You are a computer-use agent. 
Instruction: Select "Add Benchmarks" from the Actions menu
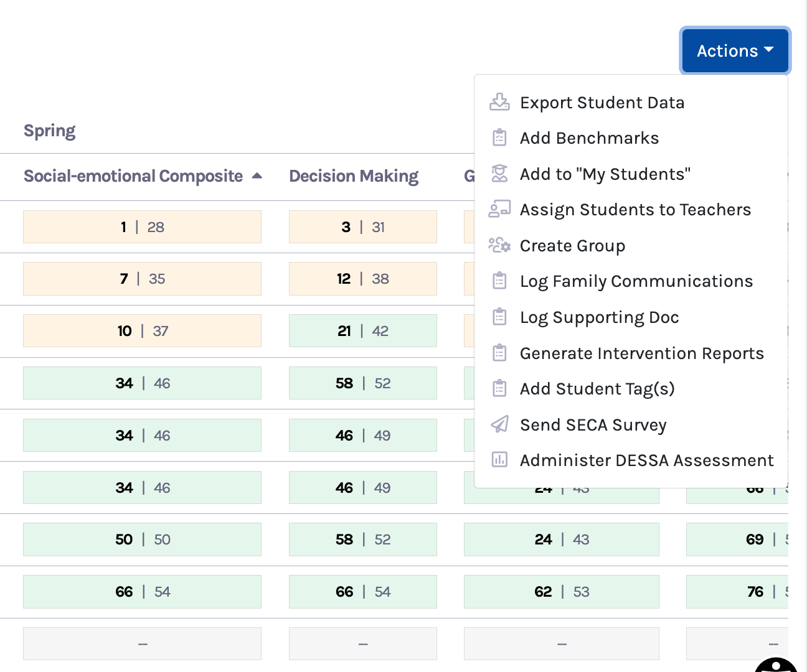[589, 138]
